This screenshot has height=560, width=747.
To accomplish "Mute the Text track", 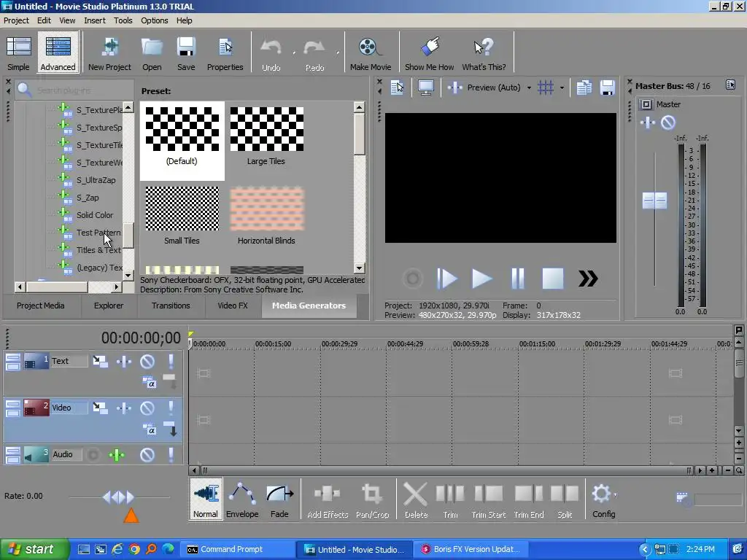I will coord(147,362).
